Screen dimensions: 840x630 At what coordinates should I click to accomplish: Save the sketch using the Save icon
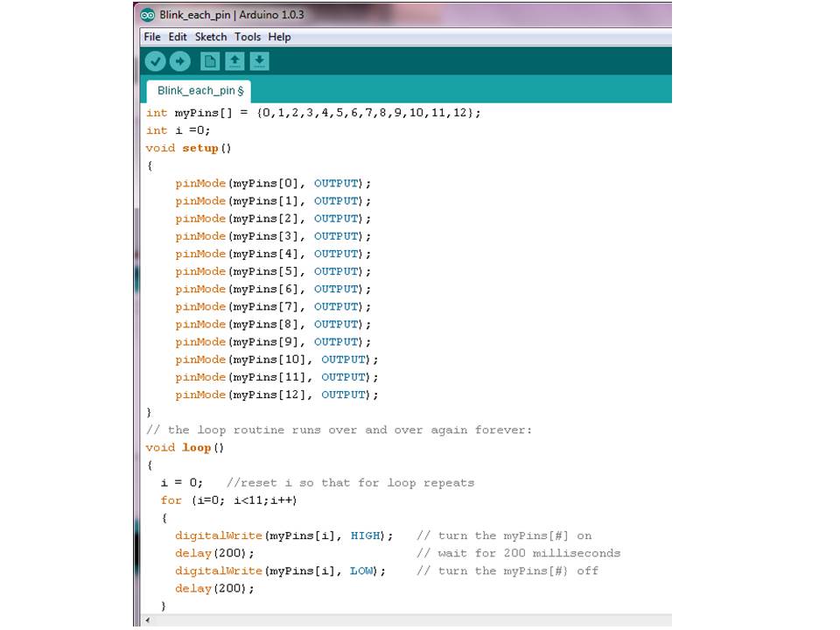(259, 61)
